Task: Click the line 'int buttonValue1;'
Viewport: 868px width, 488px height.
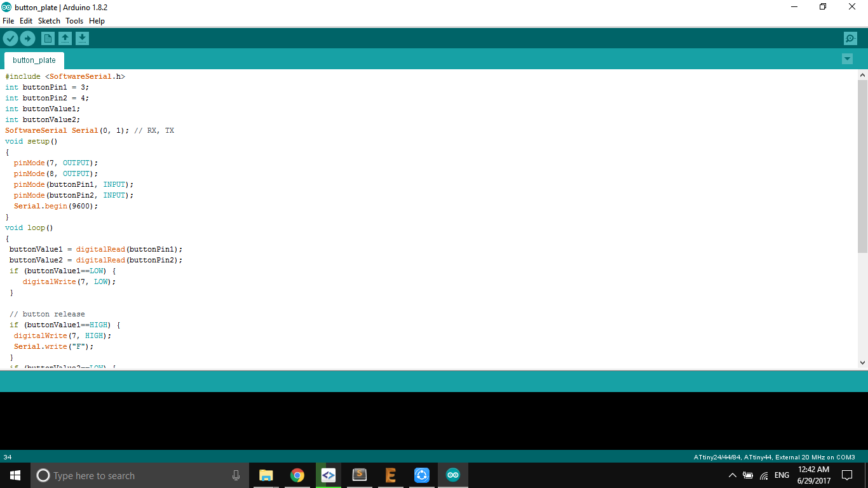Action: [43, 109]
